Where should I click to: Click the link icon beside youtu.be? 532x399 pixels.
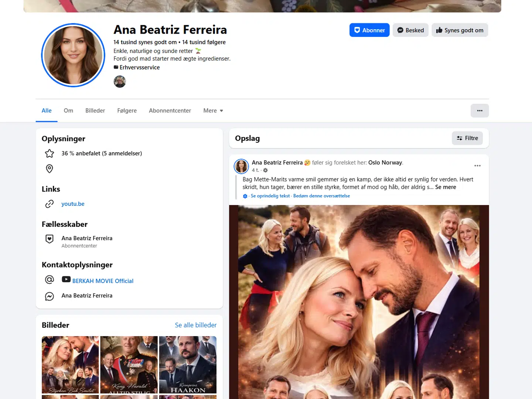[49, 204]
